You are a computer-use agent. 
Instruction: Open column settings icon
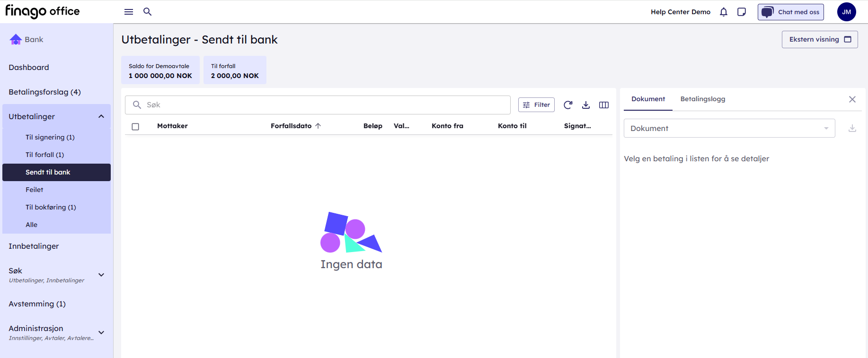coord(604,105)
